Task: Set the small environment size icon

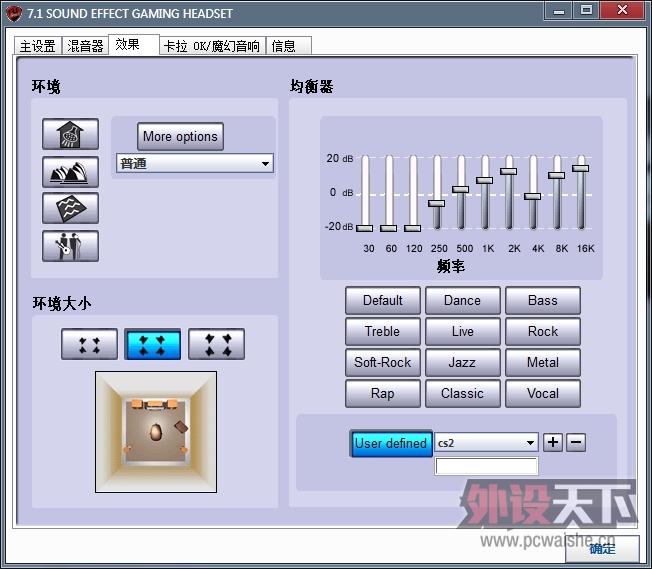Action: 89,344
